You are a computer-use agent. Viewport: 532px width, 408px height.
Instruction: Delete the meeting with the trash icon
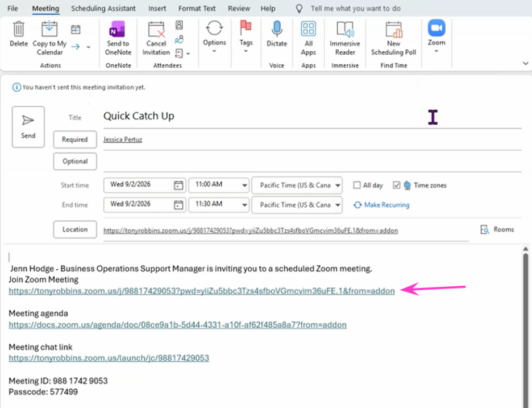point(19,34)
